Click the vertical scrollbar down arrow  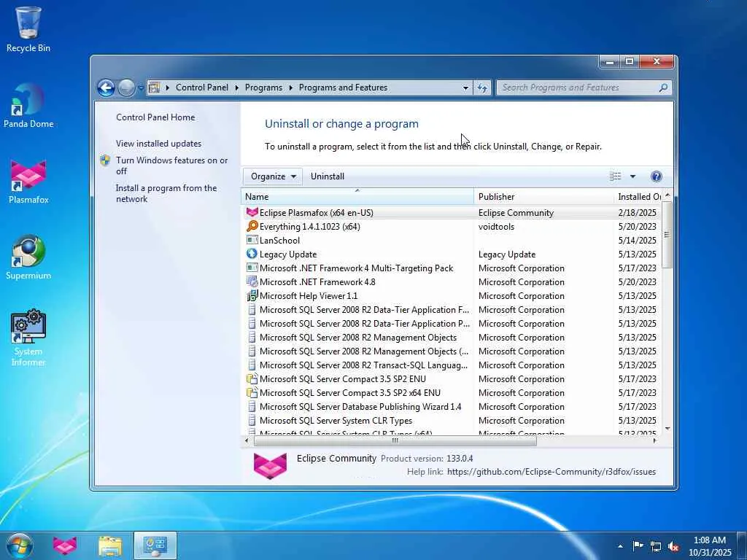pos(667,429)
